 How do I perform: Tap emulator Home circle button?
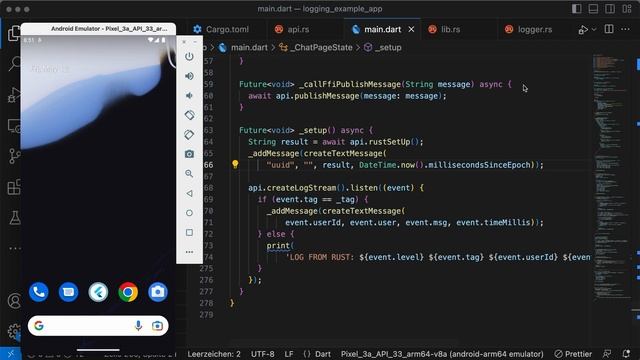(189, 213)
